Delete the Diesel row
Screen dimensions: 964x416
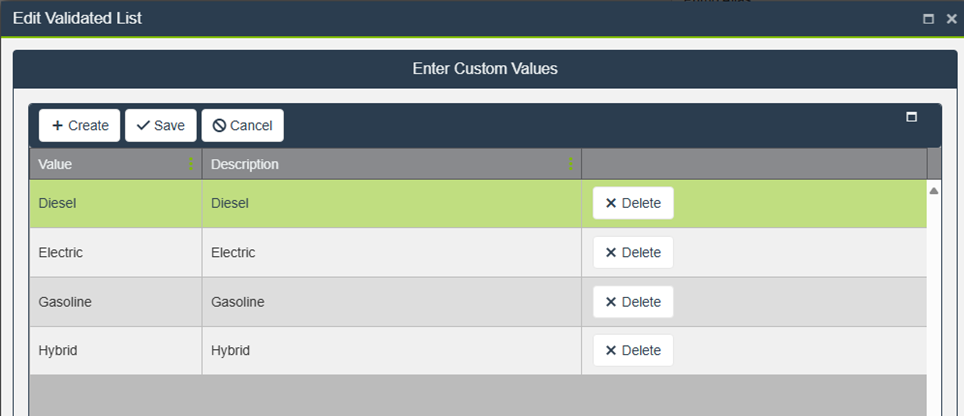pyautogui.click(x=633, y=203)
